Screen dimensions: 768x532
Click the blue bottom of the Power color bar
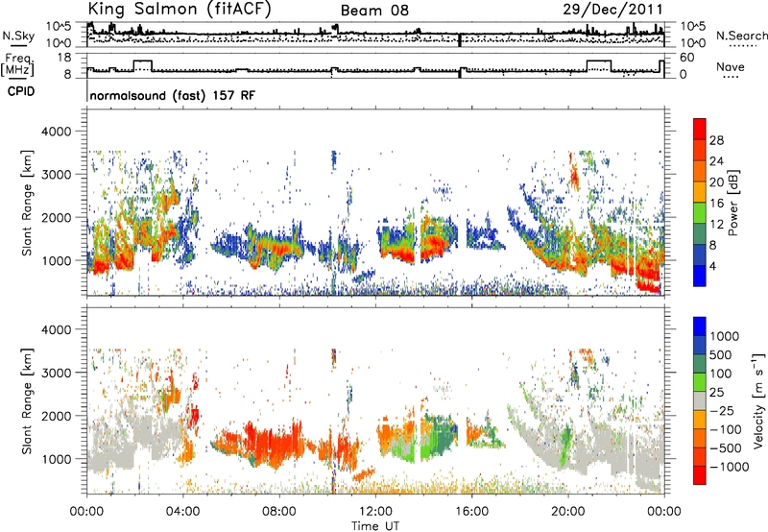(x=700, y=276)
